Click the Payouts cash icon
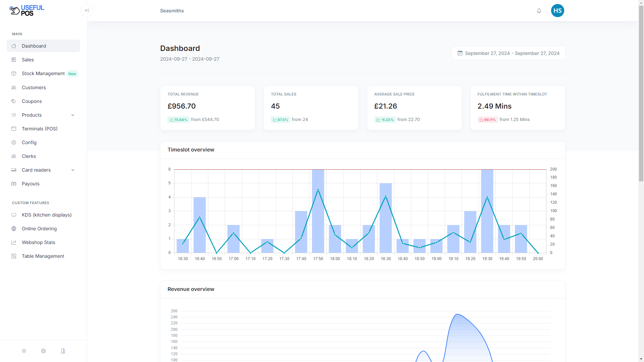Screen dimensions: 644x362 [x=14, y=184]
